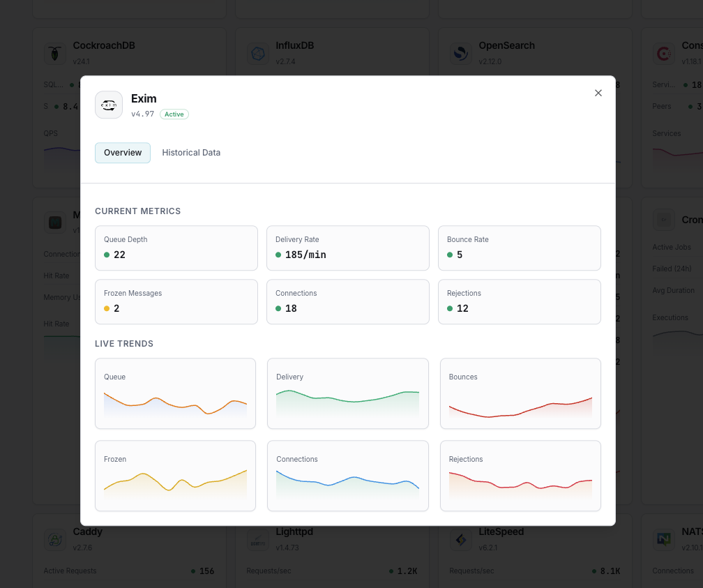
Task: Click the NATS logo icon
Action: (x=663, y=539)
